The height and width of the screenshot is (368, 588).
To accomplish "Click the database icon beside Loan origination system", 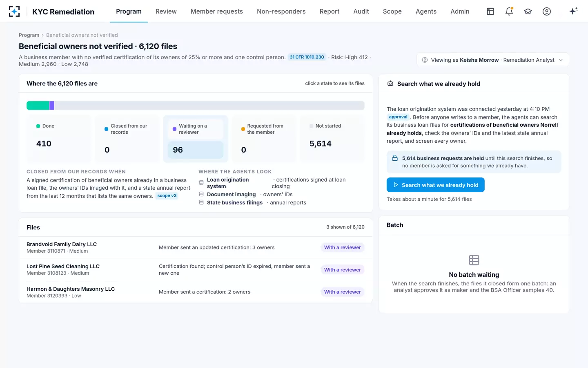I will pyautogui.click(x=201, y=183).
